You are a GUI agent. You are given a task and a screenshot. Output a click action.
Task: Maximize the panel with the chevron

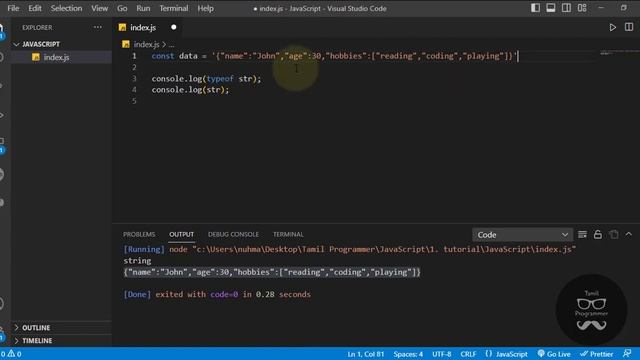point(629,234)
